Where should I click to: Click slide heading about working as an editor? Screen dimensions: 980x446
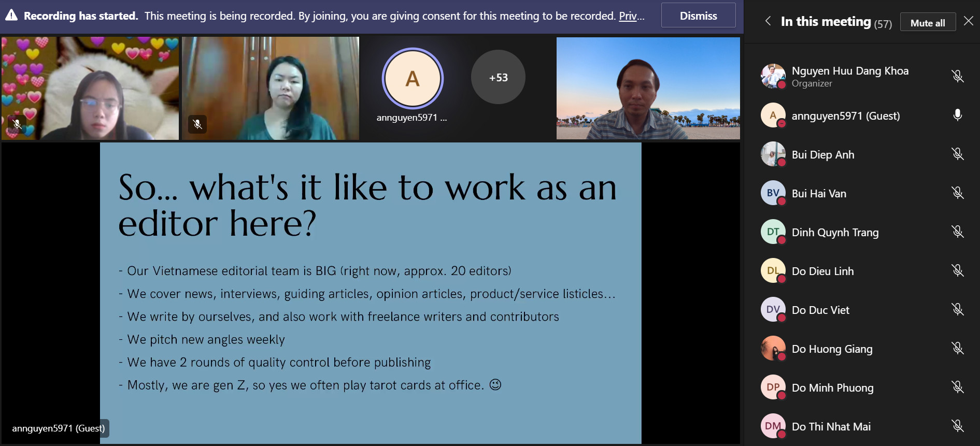click(367, 205)
